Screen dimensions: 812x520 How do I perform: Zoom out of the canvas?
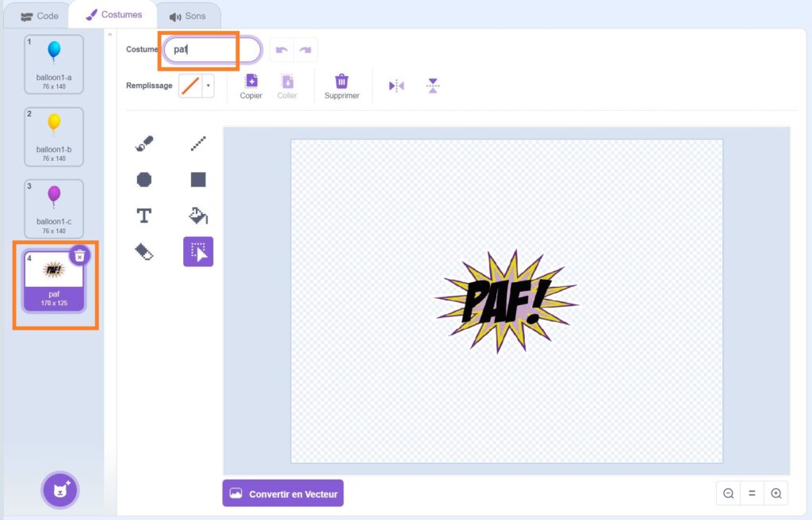(729, 493)
